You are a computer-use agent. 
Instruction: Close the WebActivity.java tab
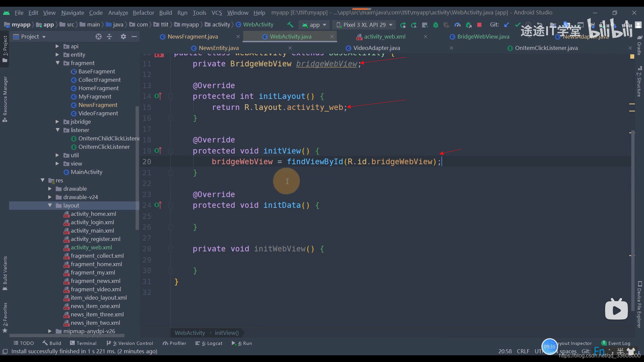[332, 37]
